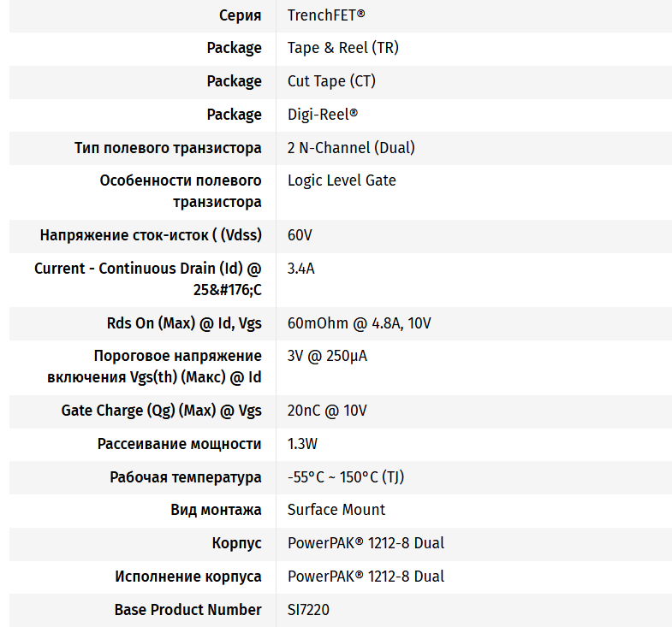This screenshot has height=627, width=672.
Task: Click the Cut Tape (CT) package value
Action: coord(331,81)
